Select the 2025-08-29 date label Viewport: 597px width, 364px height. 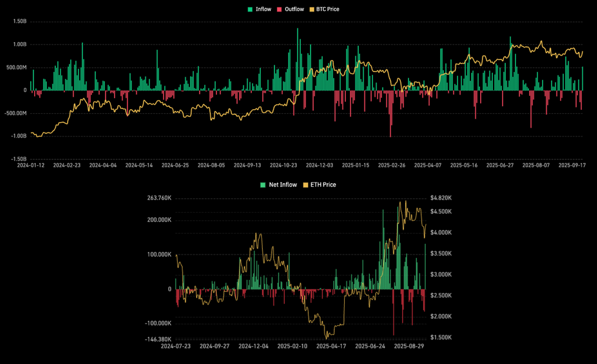click(x=408, y=346)
